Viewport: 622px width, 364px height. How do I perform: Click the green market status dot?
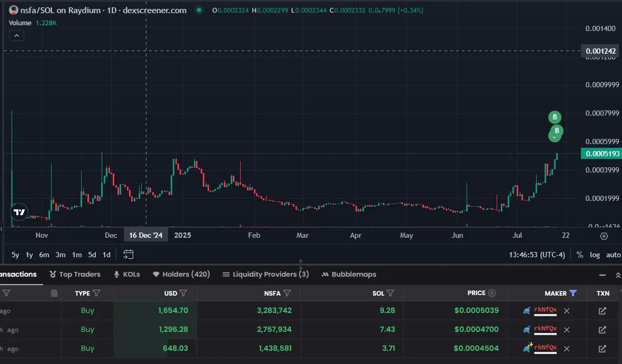click(199, 11)
